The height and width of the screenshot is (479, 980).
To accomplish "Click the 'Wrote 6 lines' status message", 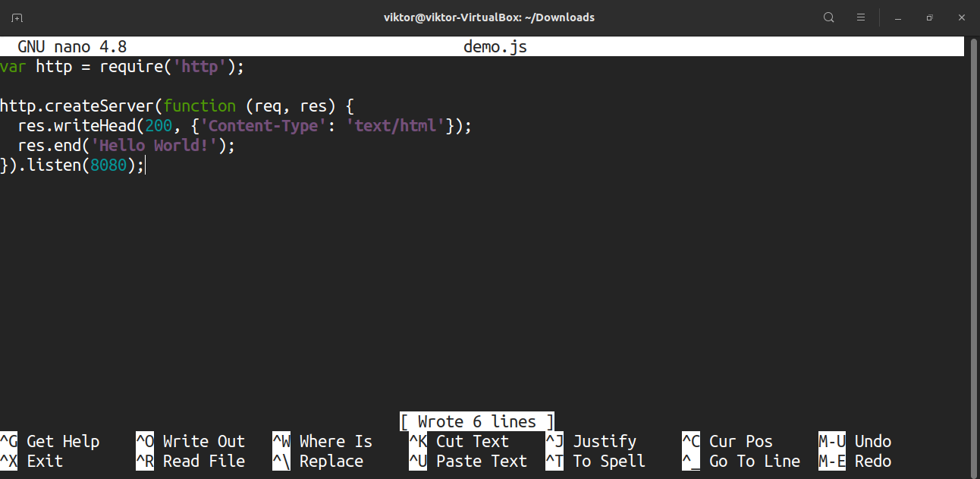I will click(x=477, y=422).
